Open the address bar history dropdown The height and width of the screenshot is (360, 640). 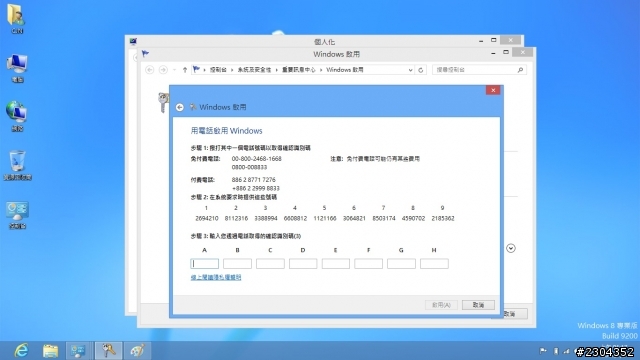410,70
